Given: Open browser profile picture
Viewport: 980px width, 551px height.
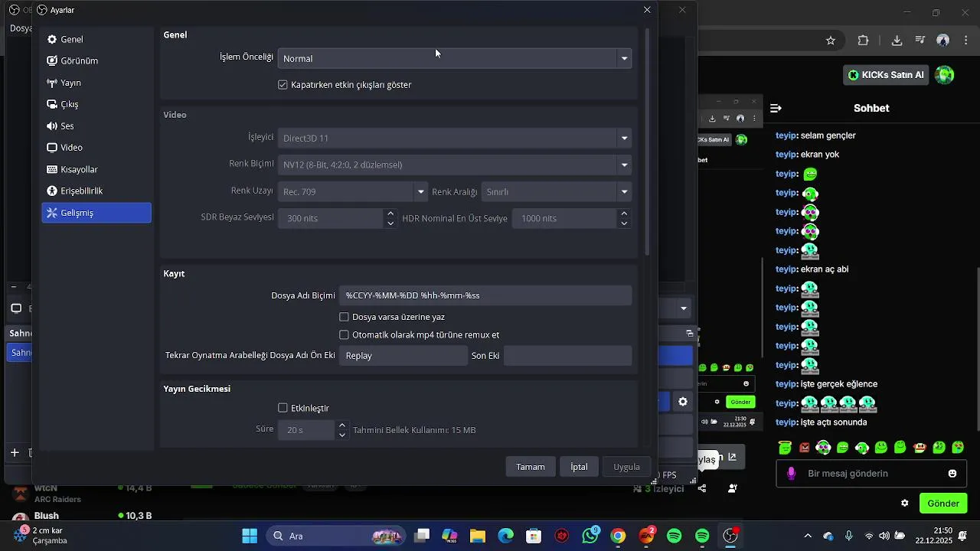Looking at the screenshot, I should pyautogui.click(x=943, y=41).
